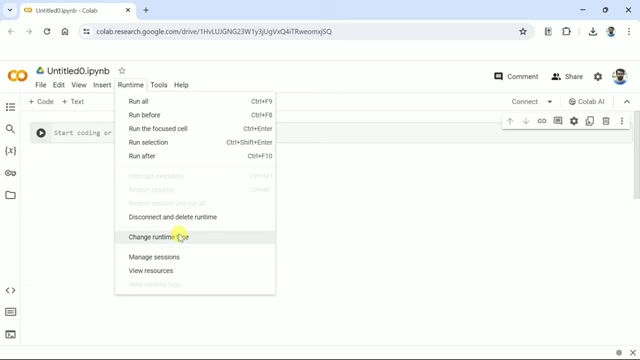Image resolution: width=640 pixels, height=360 pixels.
Task: Rename the Untitled0.ipynb title
Action: [x=78, y=71]
